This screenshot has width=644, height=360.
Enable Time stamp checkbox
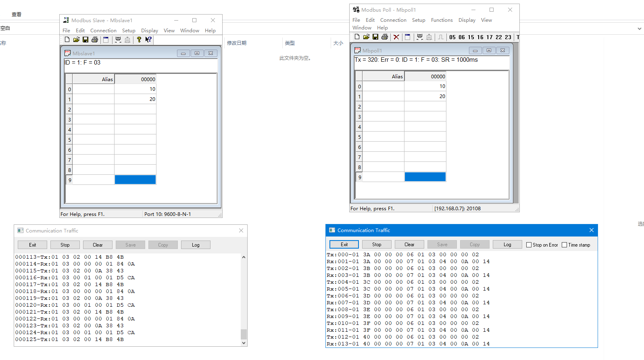point(564,245)
